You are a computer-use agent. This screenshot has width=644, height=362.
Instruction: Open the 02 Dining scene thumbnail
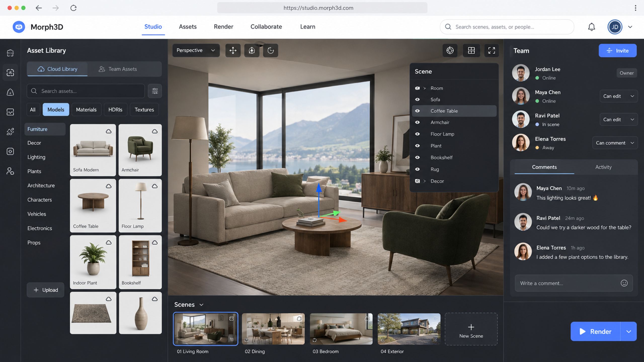[x=273, y=329]
